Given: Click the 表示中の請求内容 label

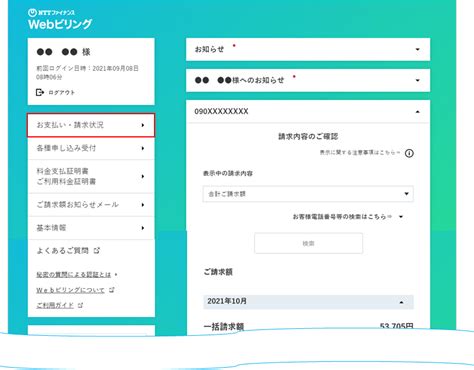Looking at the screenshot, I should [x=228, y=173].
